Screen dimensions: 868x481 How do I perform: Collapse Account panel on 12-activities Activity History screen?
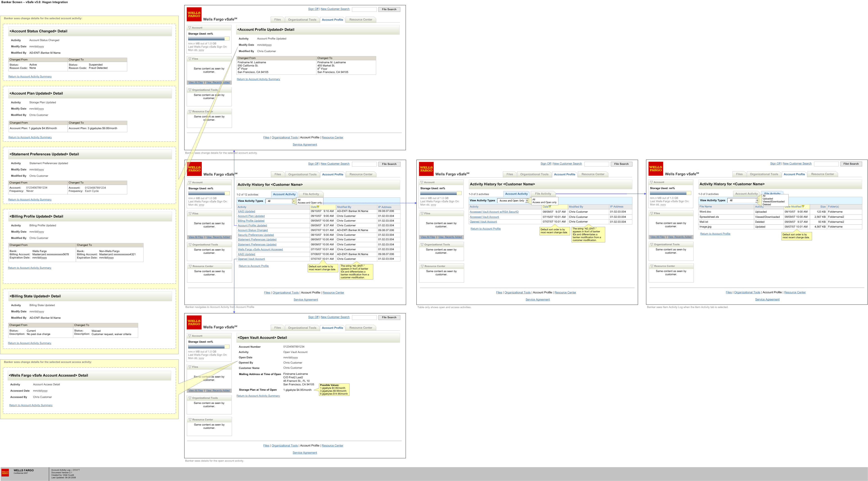pyautogui.click(x=190, y=183)
